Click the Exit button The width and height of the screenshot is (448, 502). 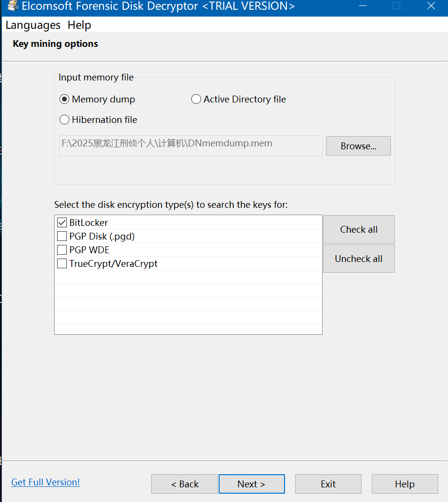click(x=328, y=484)
